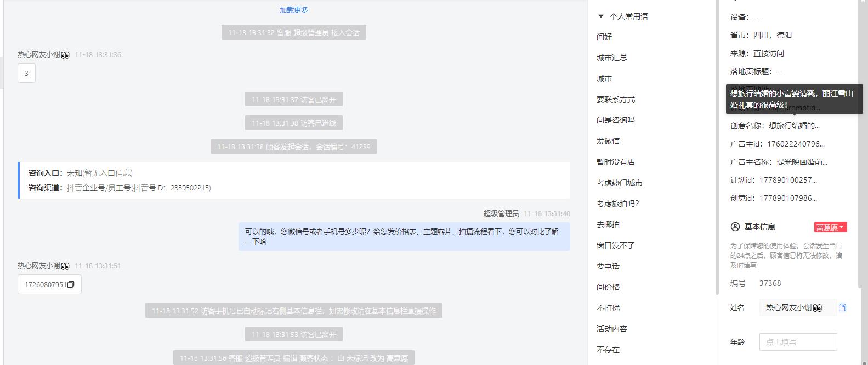Click the 年龄 点击填写 input field

[798, 342]
